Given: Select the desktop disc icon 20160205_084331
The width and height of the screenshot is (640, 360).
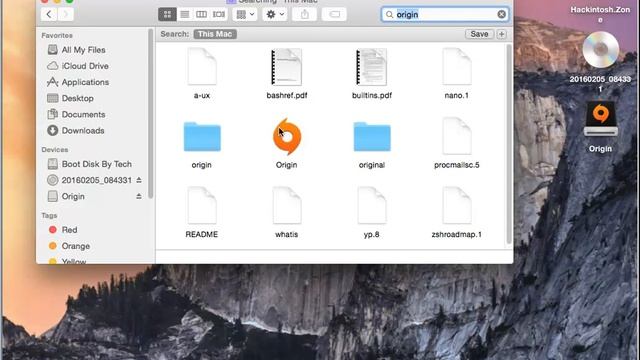Looking at the screenshot, I should point(600,50).
